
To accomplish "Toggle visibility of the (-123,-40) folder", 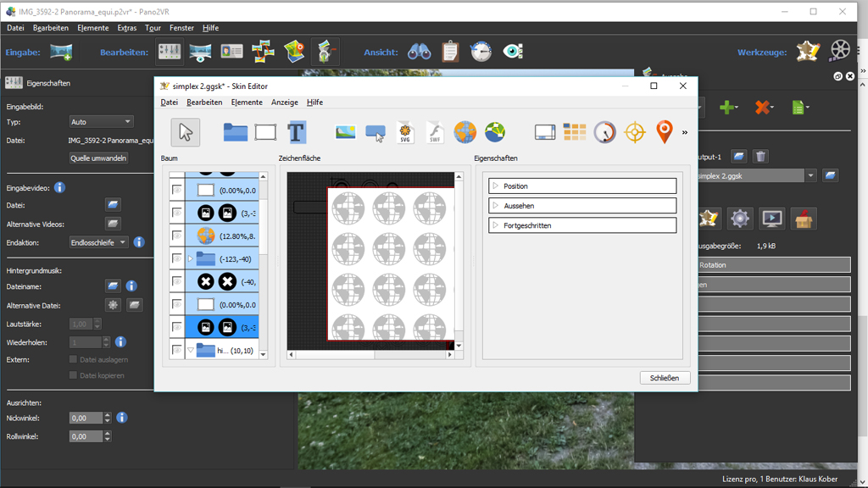I will (x=176, y=258).
